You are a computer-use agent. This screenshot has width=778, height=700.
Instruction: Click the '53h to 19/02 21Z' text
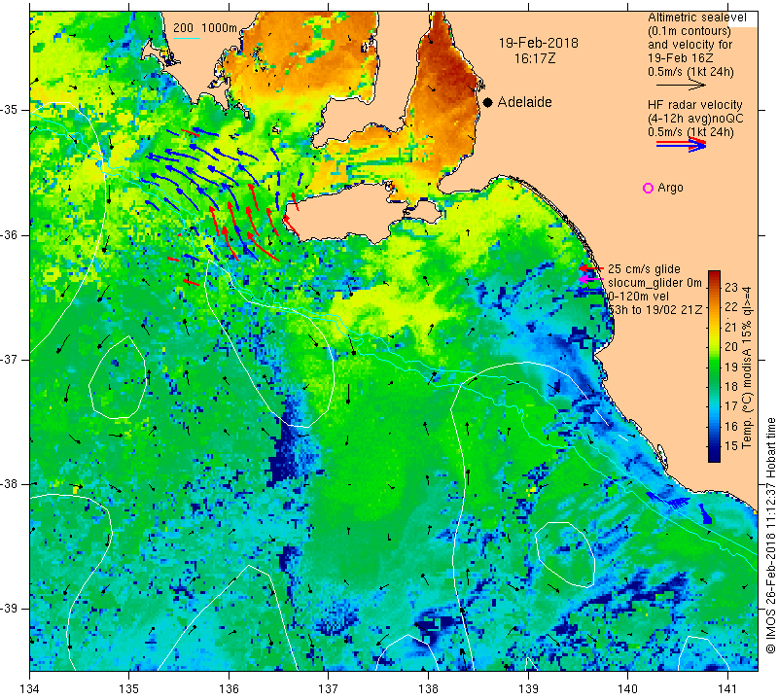[x=654, y=309]
